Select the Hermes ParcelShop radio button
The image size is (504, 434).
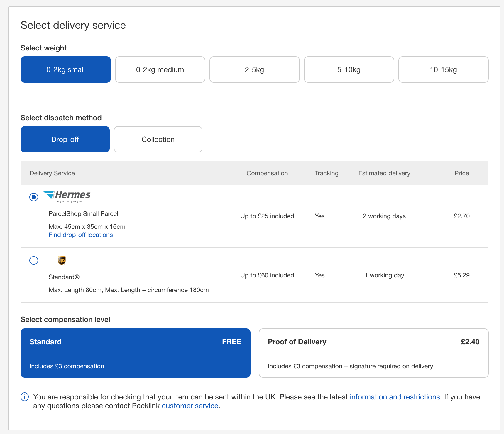point(34,197)
